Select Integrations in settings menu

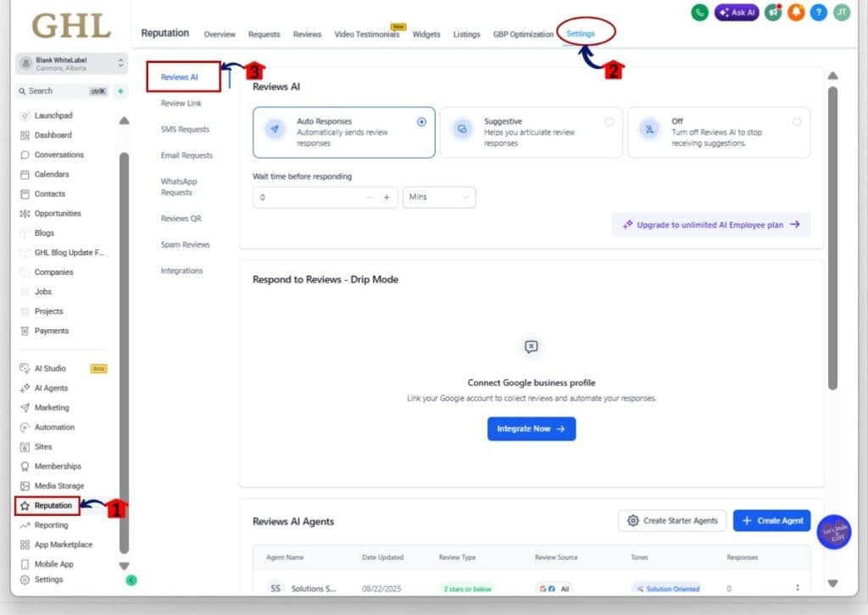[x=181, y=271]
